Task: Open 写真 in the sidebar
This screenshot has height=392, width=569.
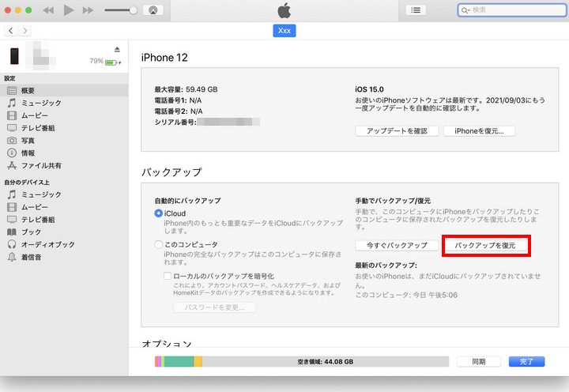Action: (64, 141)
